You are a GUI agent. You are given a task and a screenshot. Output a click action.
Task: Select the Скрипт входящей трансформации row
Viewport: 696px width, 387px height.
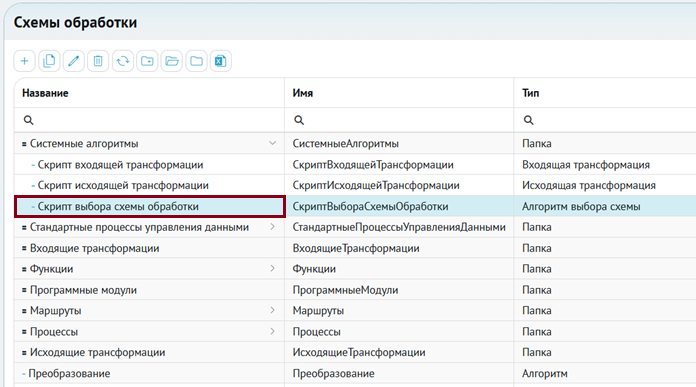pyautogui.click(x=355, y=165)
